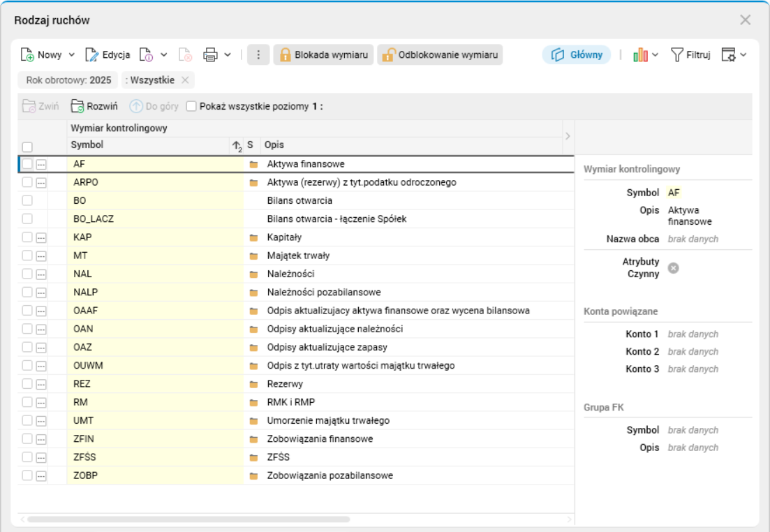
Task: Click the three-dot more options icon
Action: (x=258, y=55)
